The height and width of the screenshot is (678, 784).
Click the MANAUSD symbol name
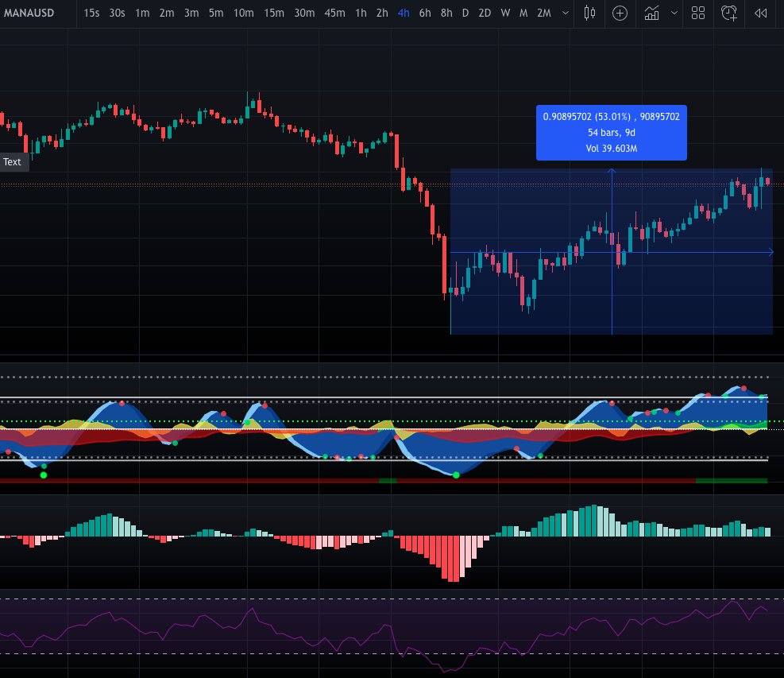[x=29, y=13]
